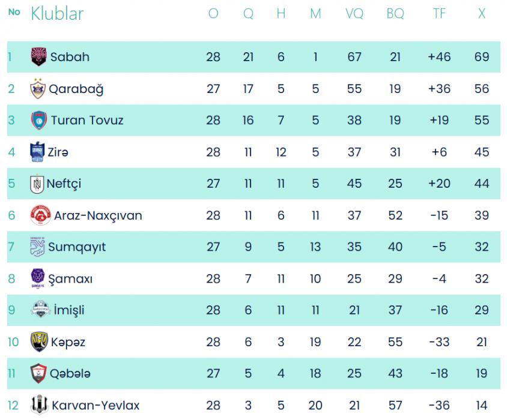This screenshot has width=507, height=420.
Task: Click the Karvan-Yevlax club badge
Action: click(x=40, y=406)
